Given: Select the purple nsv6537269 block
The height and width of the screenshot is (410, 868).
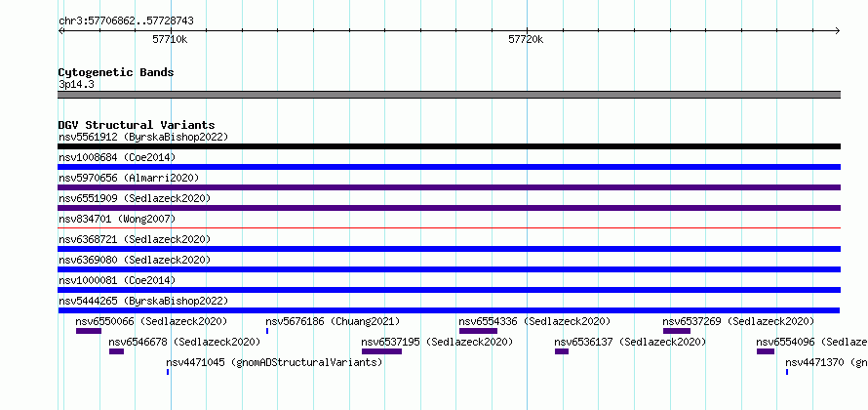Looking at the screenshot, I should point(677,331).
